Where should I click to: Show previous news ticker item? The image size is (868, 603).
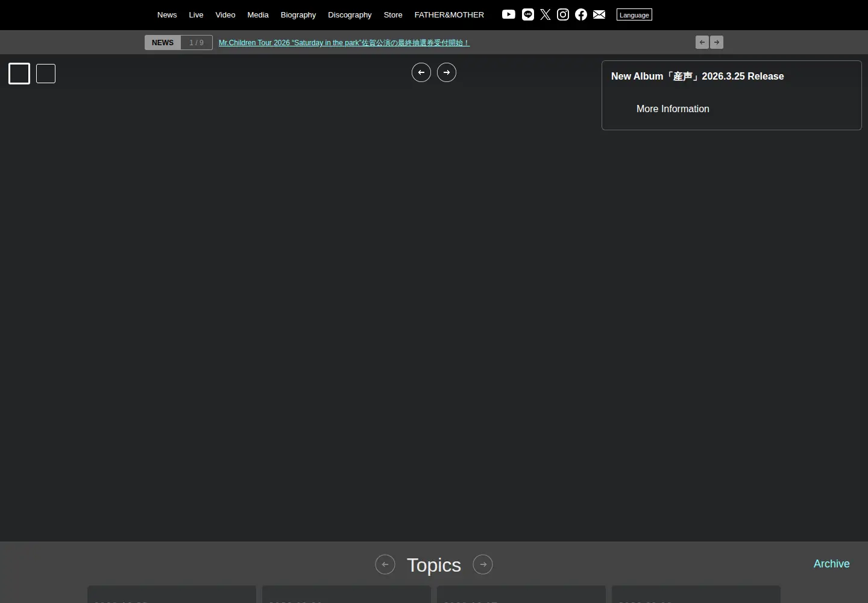click(702, 42)
